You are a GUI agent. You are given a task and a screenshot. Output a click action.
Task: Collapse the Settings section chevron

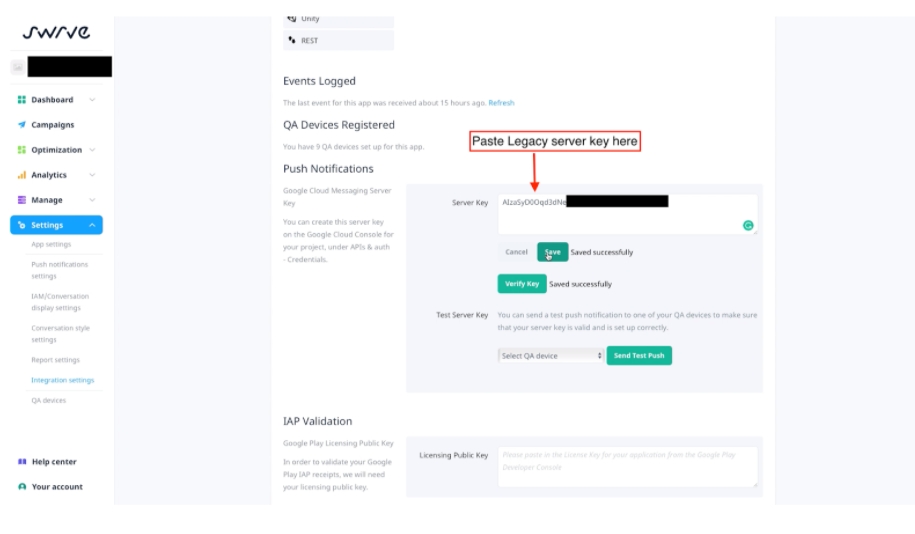coord(92,225)
